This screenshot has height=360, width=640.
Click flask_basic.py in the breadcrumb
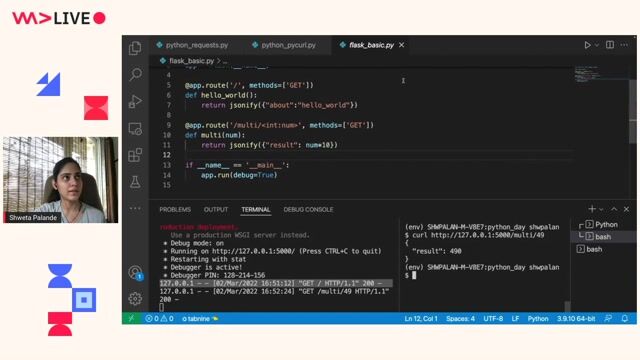point(191,61)
